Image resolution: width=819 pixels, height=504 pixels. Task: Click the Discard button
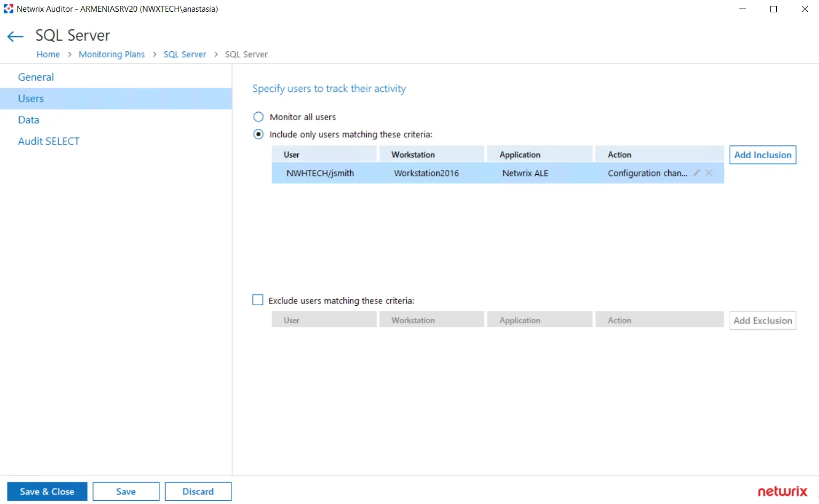pos(198,492)
